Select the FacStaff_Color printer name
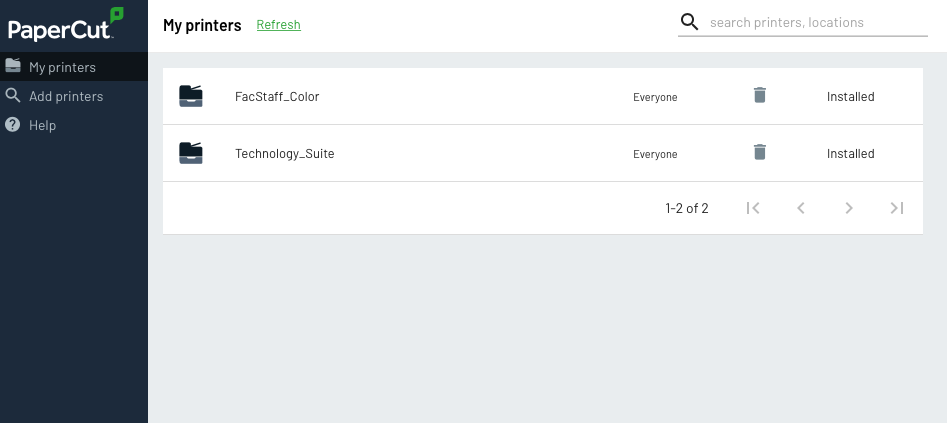Screen dimensions: 947x423 tap(277, 97)
